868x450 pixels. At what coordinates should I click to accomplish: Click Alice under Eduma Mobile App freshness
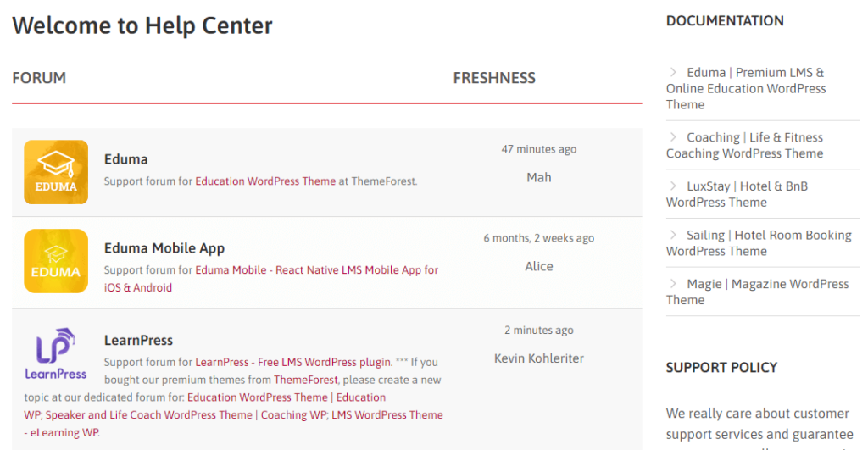[539, 266]
